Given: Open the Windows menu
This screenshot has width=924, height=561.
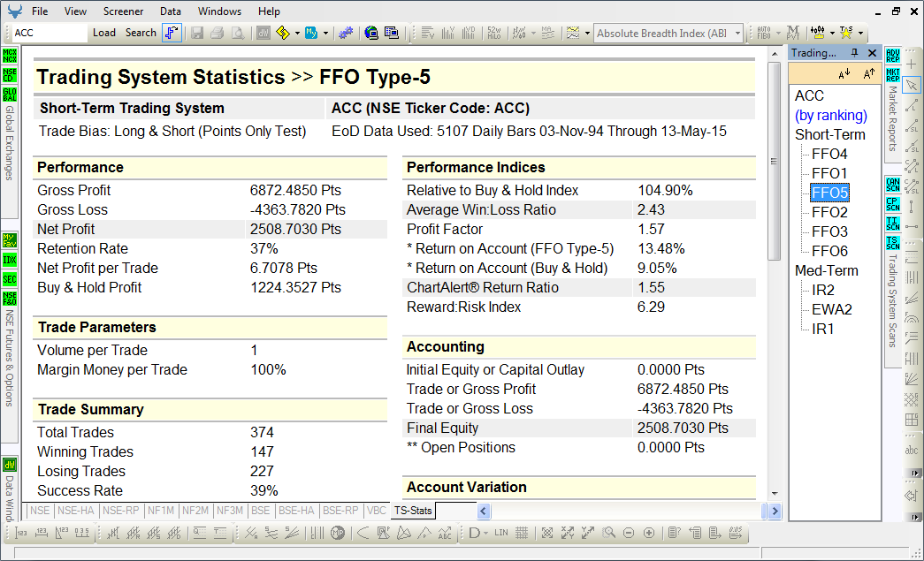Looking at the screenshot, I should (219, 11).
